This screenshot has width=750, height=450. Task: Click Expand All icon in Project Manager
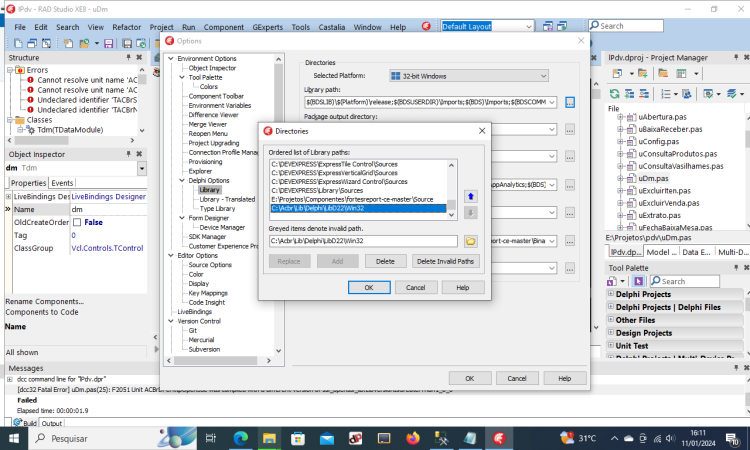click(629, 94)
